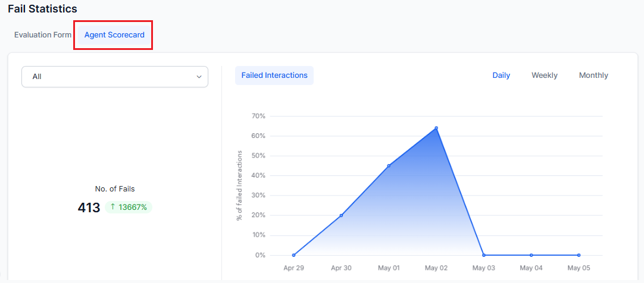Click the peak data point on May 02
Screen dimensions: 644x283
point(436,128)
